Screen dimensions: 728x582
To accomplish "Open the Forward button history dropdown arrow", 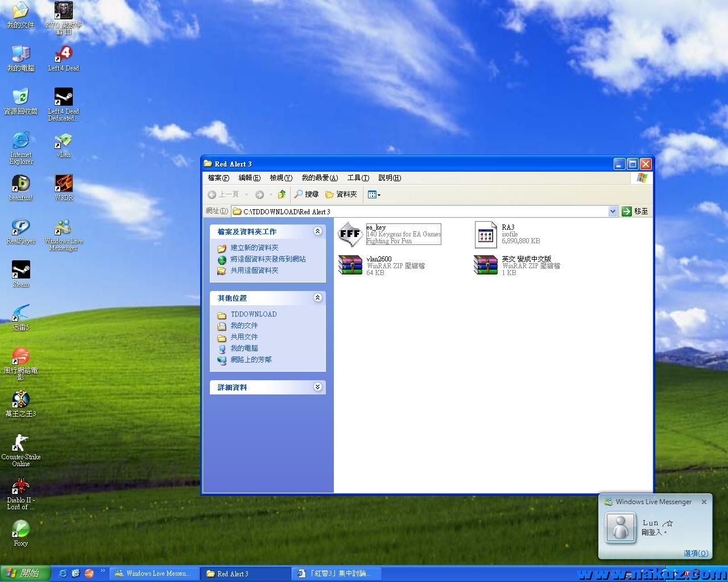I will coord(271,194).
